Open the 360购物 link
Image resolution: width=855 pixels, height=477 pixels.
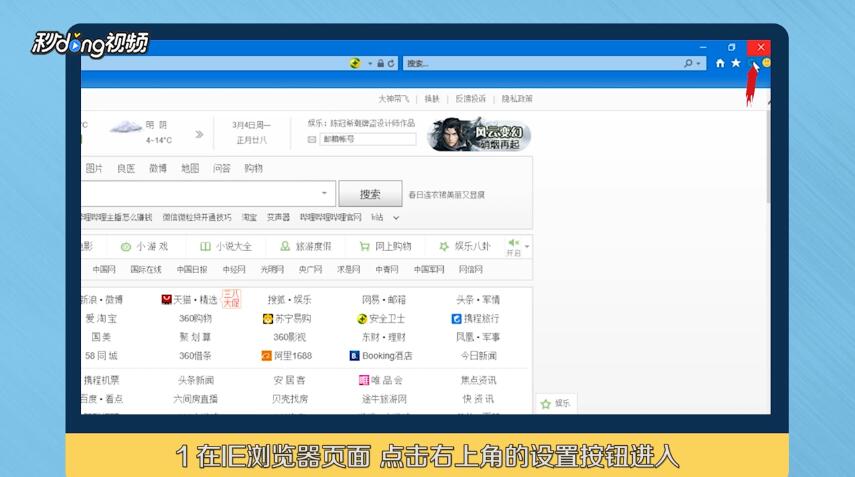(x=195, y=318)
